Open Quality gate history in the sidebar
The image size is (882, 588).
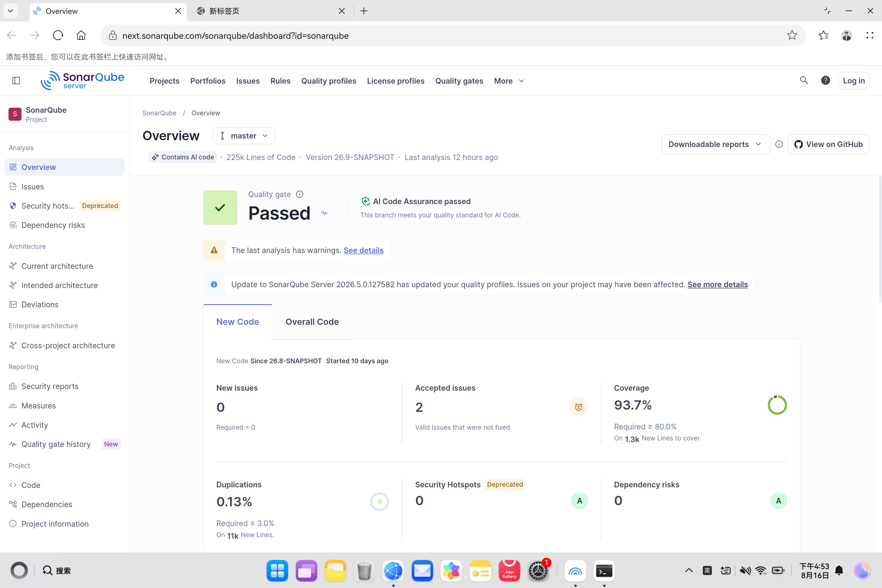point(64,444)
